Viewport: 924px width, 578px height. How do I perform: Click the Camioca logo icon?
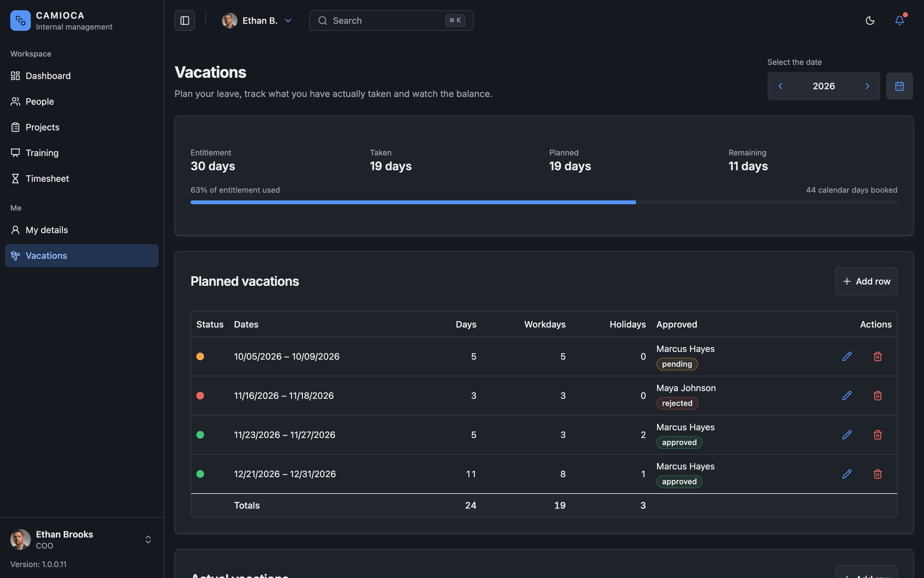click(20, 21)
